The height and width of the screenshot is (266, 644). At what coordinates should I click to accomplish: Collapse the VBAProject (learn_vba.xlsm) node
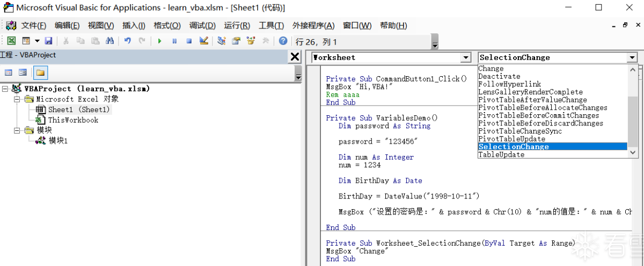pyautogui.click(x=6, y=88)
